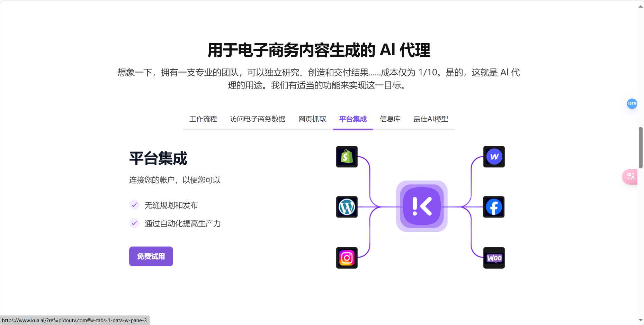Click the Facebook logo icon
This screenshot has height=325, width=644.
pyautogui.click(x=494, y=207)
